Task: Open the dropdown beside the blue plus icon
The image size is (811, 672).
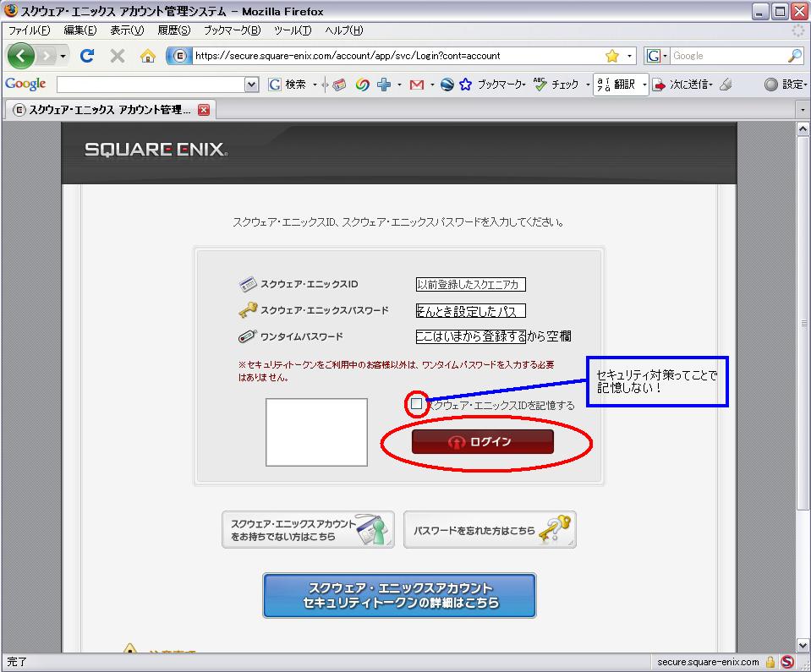Action: tap(399, 85)
